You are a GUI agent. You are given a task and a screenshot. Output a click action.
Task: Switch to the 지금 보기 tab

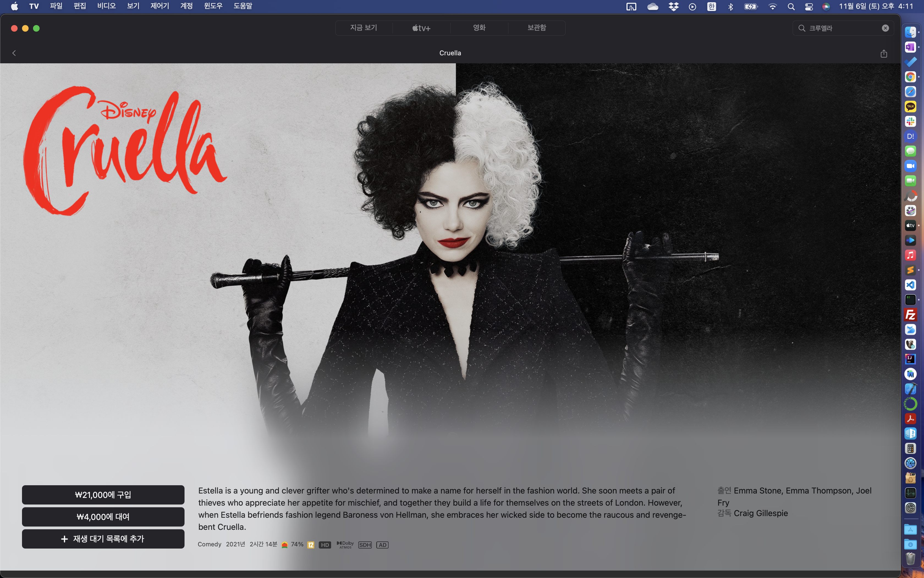(x=364, y=28)
